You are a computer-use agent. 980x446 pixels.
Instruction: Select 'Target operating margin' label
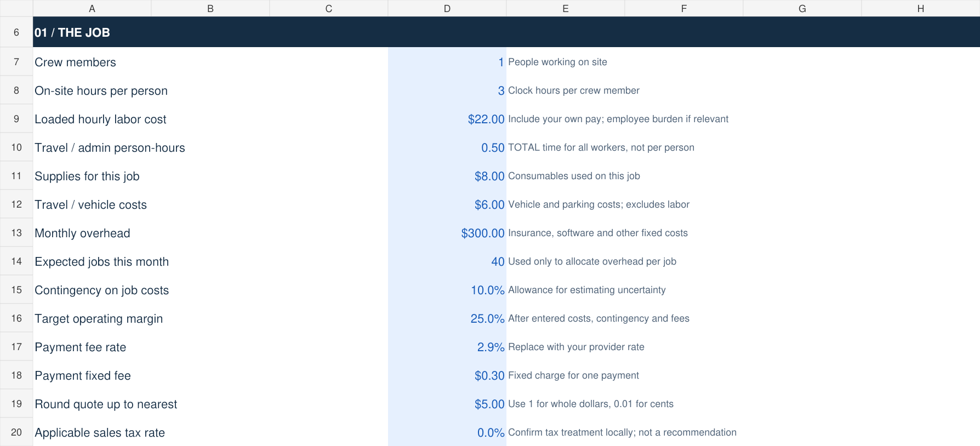coord(99,319)
